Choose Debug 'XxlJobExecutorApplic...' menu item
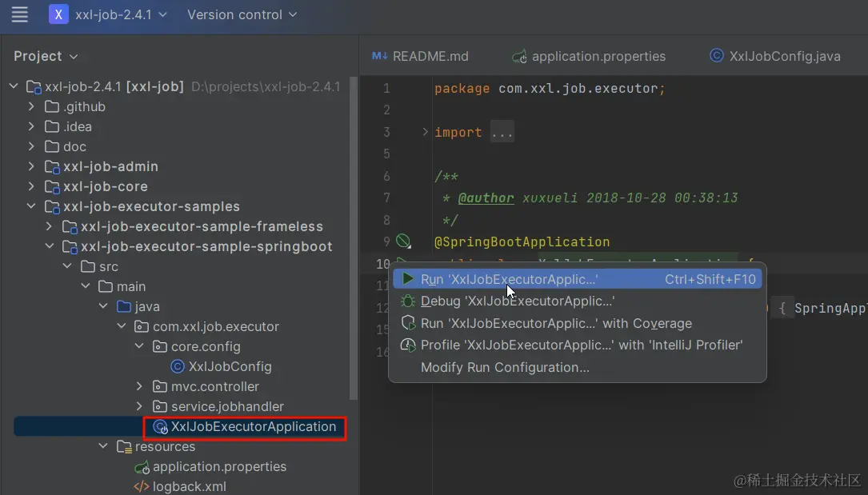 pyautogui.click(x=578, y=301)
